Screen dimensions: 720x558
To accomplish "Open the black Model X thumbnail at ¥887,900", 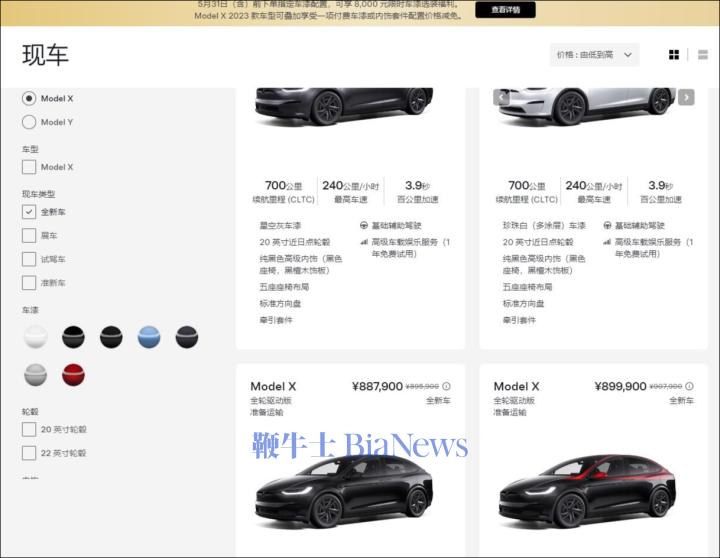I will [344, 490].
